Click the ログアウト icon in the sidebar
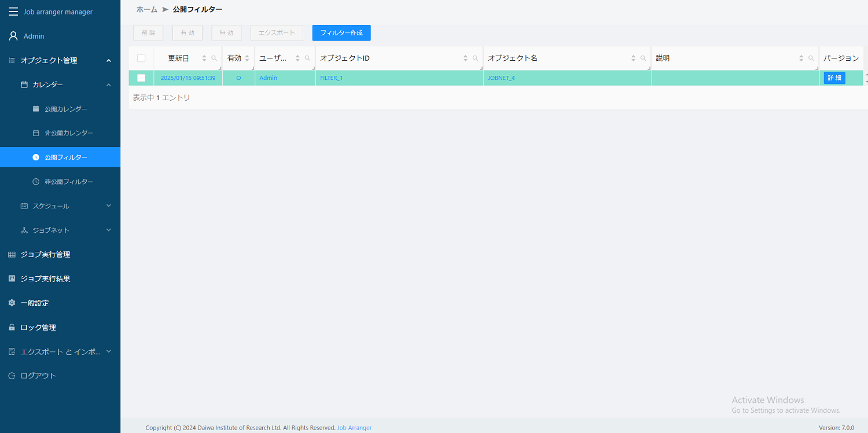The height and width of the screenshot is (433, 868). pyautogui.click(x=11, y=375)
